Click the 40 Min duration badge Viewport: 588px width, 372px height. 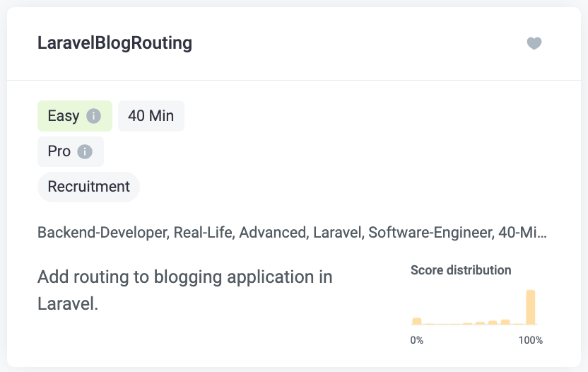(x=151, y=116)
